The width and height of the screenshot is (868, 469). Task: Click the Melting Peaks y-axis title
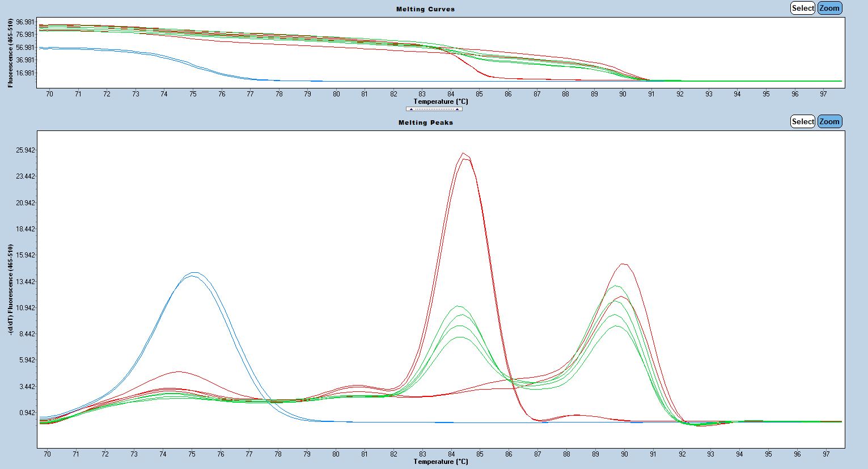click(11, 289)
